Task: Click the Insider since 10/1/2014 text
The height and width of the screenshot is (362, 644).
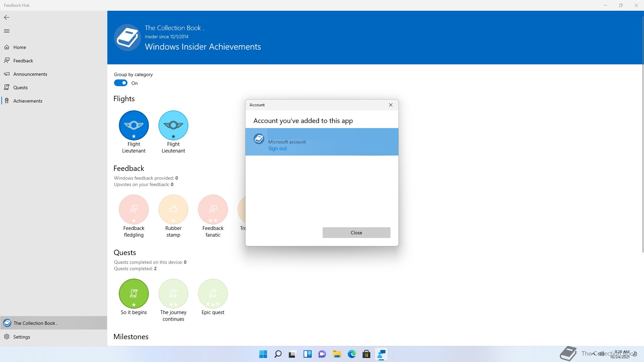Action: pos(167,37)
